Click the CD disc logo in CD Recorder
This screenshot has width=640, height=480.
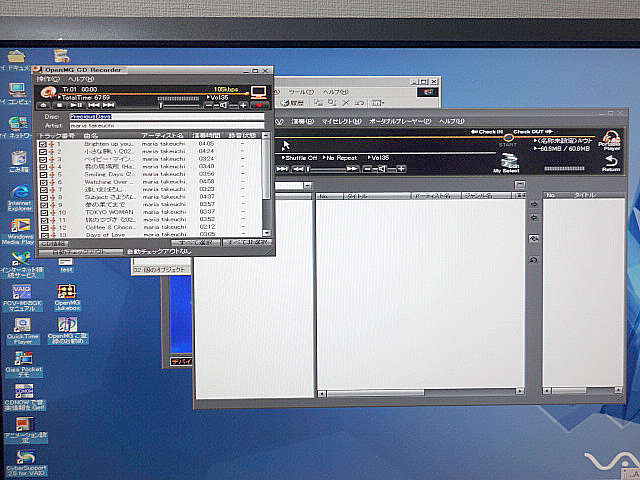(x=48, y=93)
